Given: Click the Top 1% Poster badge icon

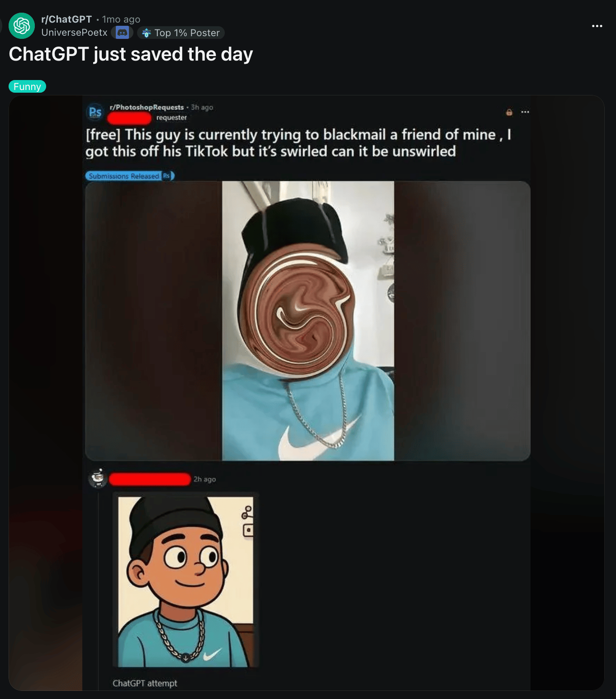Looking at the screenshot, I should pos(146,33).
